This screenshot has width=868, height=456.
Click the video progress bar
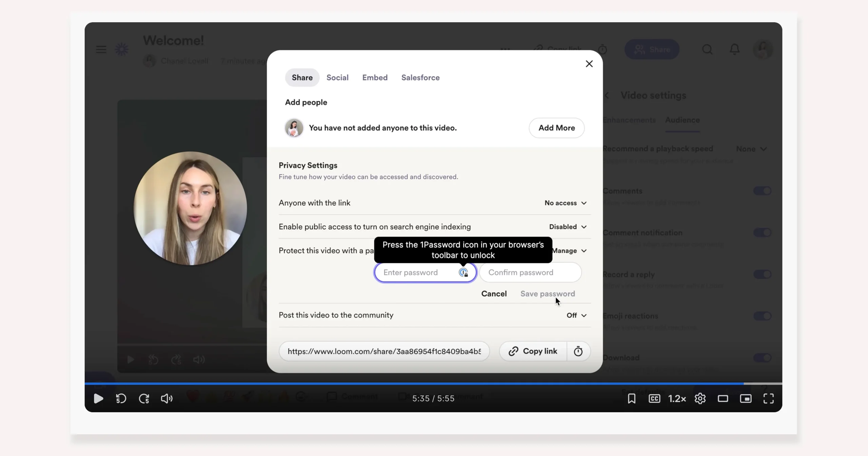[433, 383]
